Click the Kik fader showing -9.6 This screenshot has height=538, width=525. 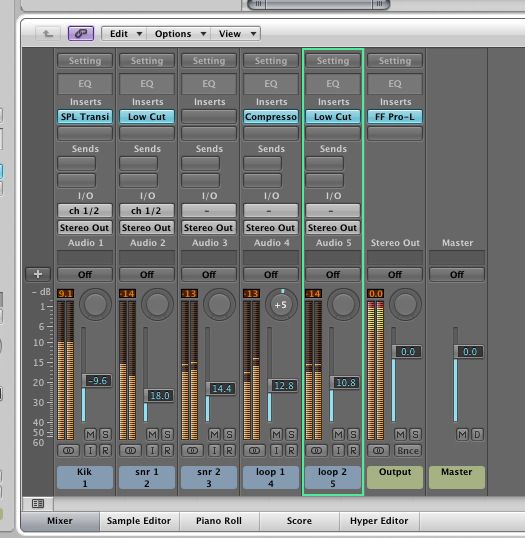(x=97, y=381)
